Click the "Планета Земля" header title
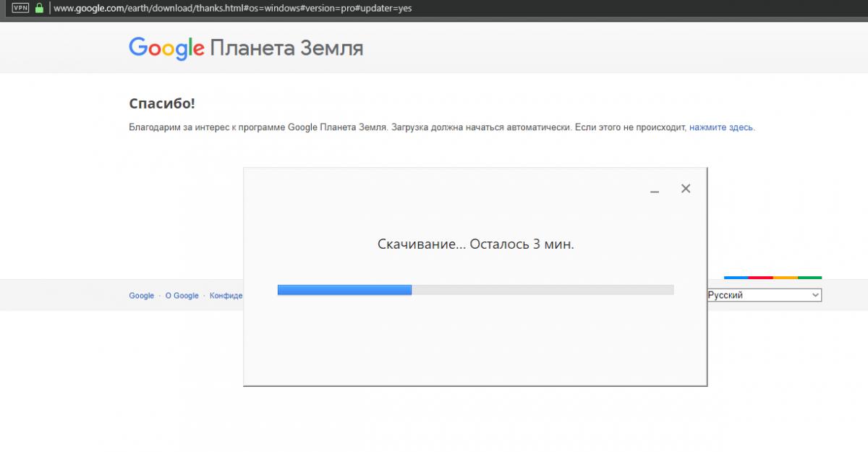The image size is (868, 452). coord(287,48)
